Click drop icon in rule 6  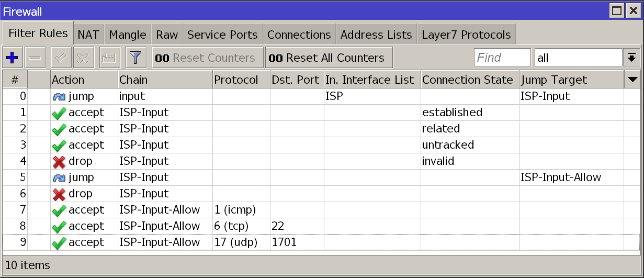(x=60, y=194)
